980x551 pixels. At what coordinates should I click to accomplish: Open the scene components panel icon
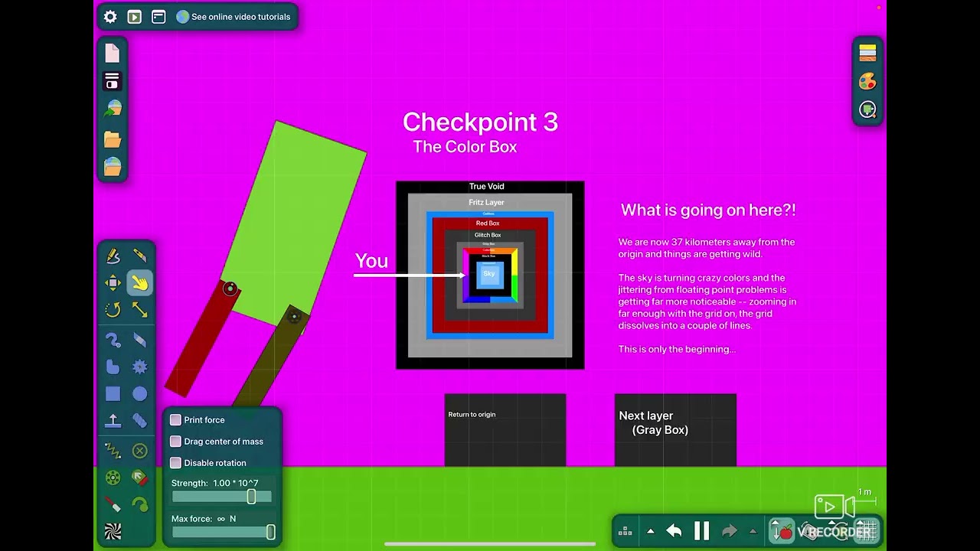[x=113, y=81]
